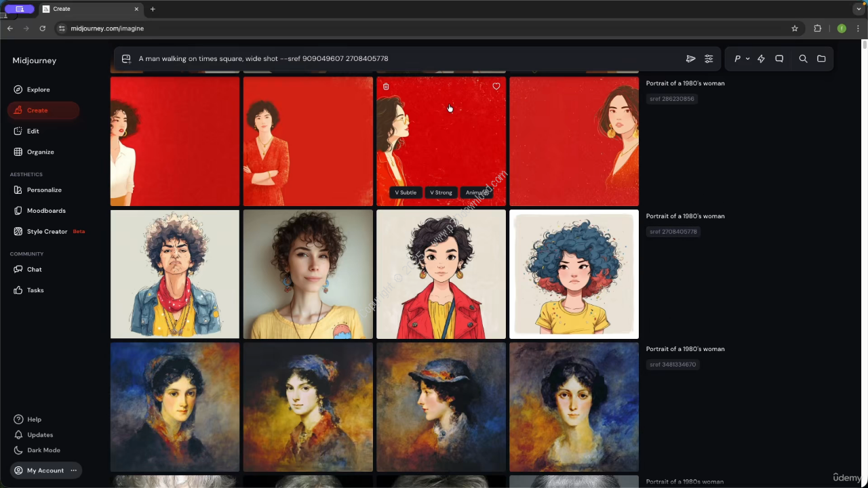Open the blue-haired girl illustration thumbnail
Image resolution: width=868 pixels, height=488 pixels.
pos(574,274)
